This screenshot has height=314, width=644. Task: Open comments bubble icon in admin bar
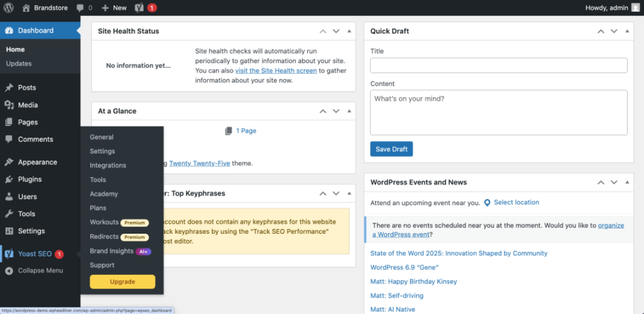point(80,8)
